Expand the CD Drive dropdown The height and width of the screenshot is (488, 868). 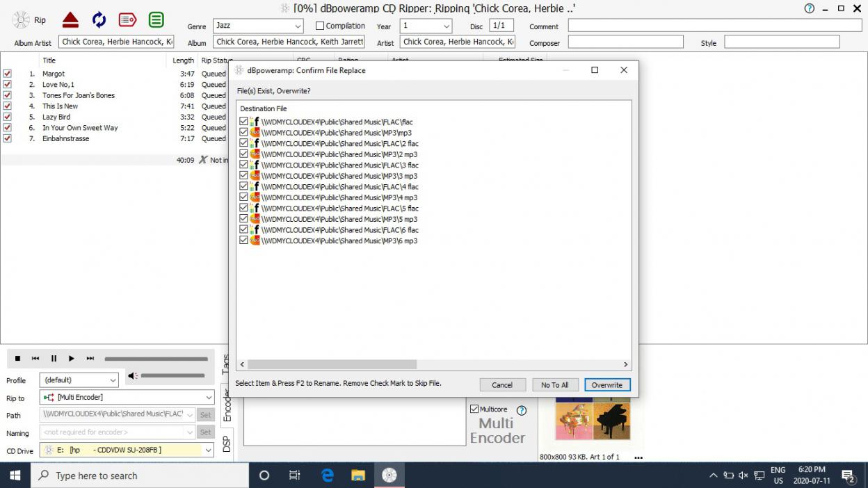208,450
